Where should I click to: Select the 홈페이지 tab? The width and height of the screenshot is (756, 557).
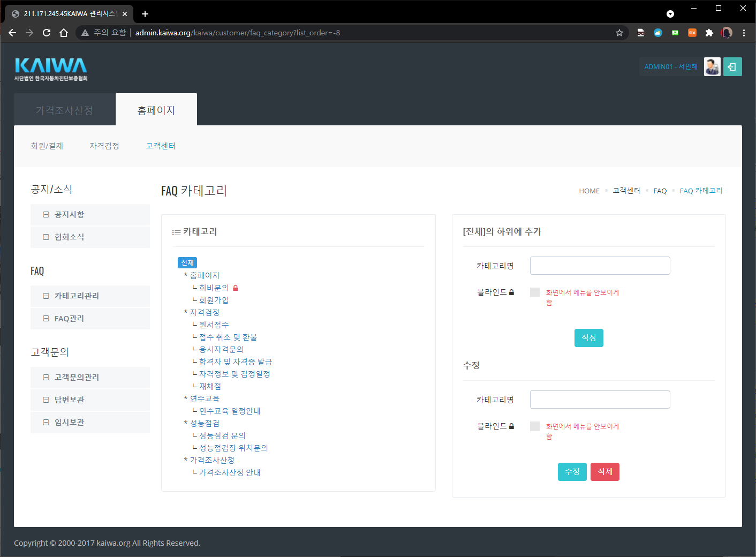click(156, 110)
